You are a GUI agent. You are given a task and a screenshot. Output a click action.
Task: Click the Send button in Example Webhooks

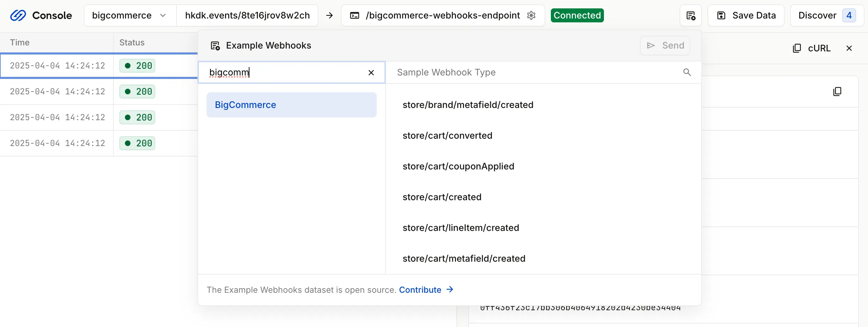click(665, 45)
